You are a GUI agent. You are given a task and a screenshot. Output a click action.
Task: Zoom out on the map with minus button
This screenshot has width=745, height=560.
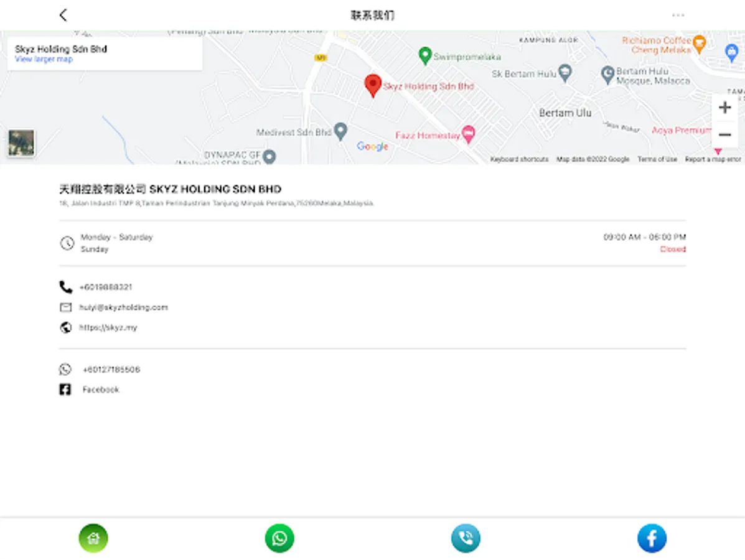pos(724,135)
